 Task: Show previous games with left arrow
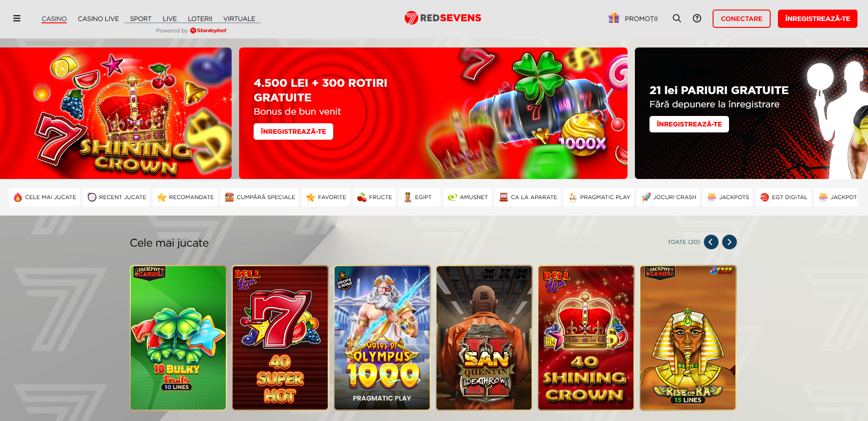pos(711,242)
